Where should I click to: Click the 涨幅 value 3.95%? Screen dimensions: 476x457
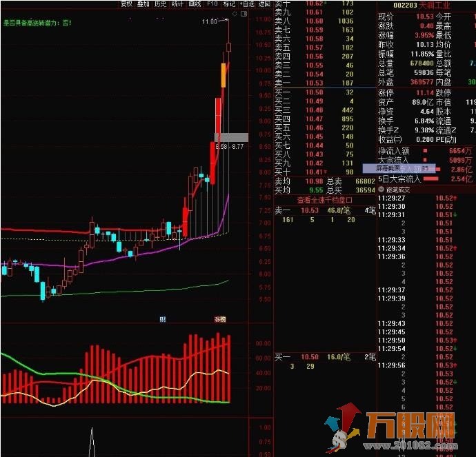(x=424, y=35)
